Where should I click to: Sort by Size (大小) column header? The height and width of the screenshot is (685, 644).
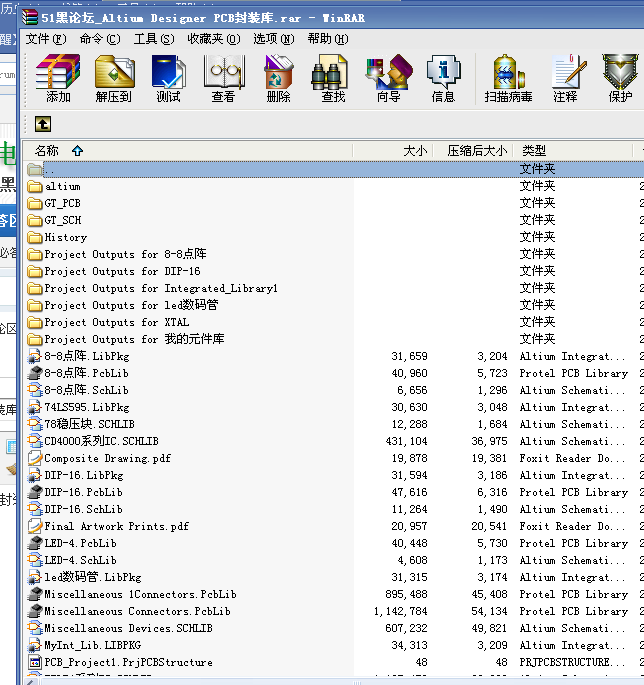(x=392, y=151)
